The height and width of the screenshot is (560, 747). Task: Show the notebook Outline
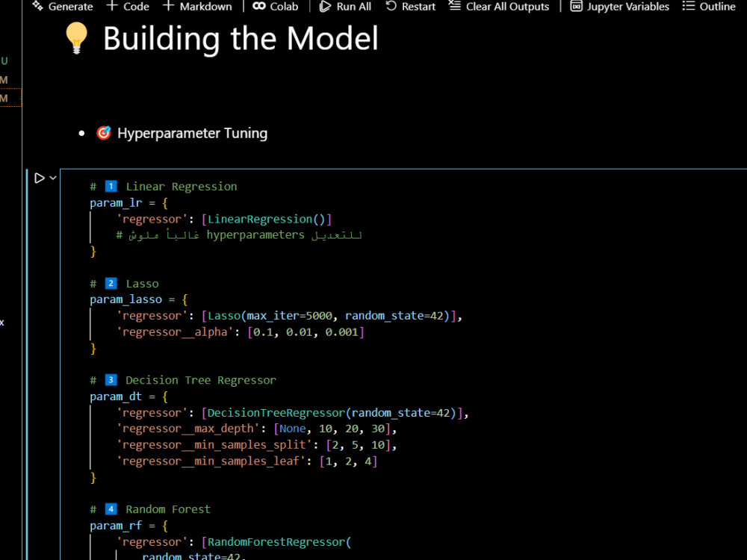pyautogui.click(x=709, y=6)
